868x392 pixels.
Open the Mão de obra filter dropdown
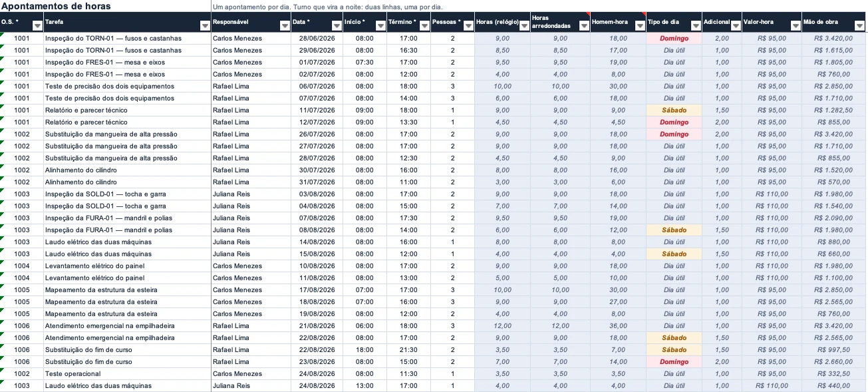pyautogui.click(x=860, y=25)
